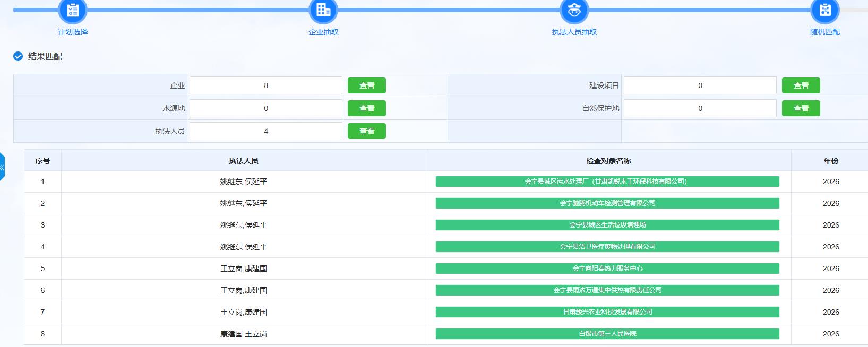View the 企业 list with 查看 button
The image size is (868, 347).
(366, 85)
